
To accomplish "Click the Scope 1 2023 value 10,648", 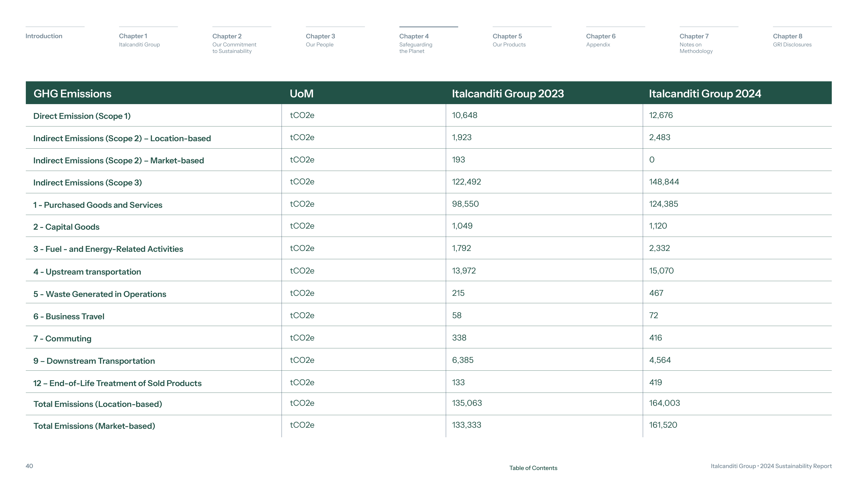I will coord(465,115).
